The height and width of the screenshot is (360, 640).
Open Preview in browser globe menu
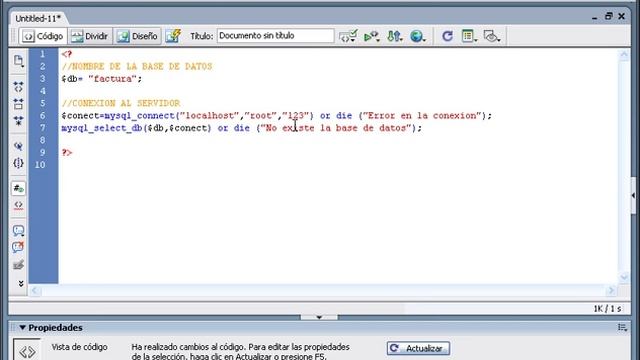click(417, 36)
